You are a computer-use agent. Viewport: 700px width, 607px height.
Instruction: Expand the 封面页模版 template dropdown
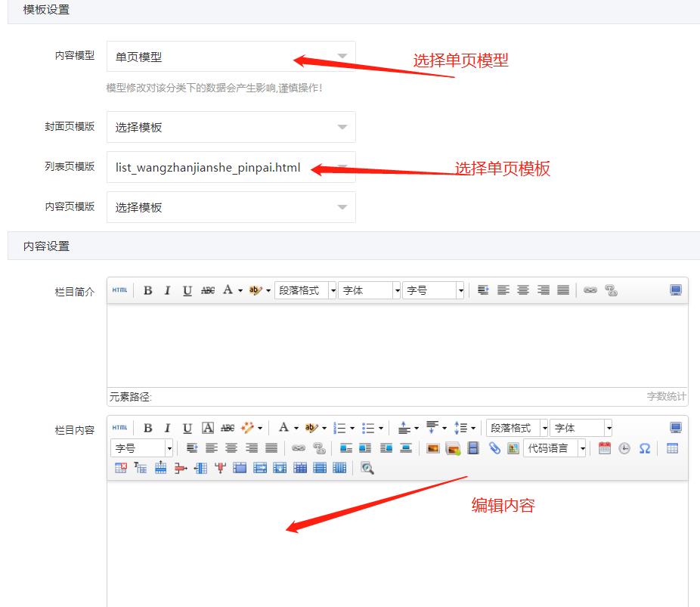point(231,127)
